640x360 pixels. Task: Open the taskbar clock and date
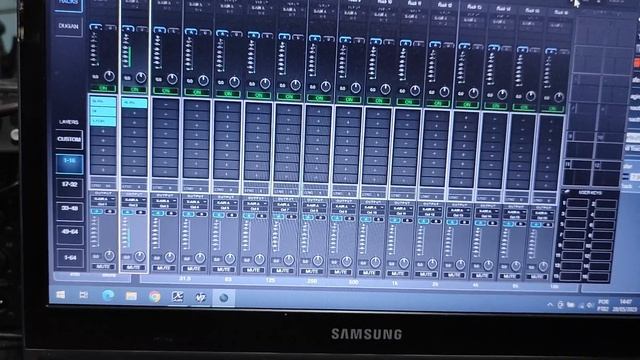click(x=624, y=305)
